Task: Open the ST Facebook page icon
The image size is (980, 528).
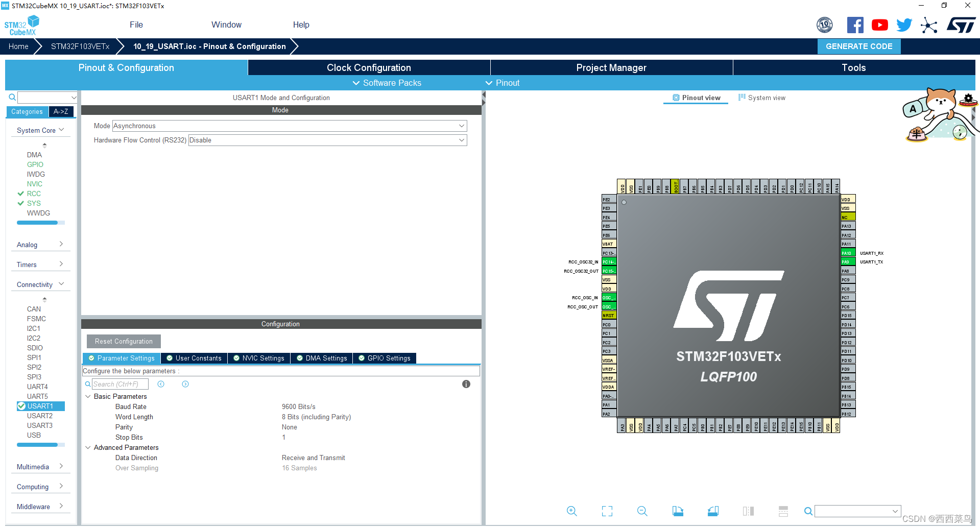Action: coord(855,25)
